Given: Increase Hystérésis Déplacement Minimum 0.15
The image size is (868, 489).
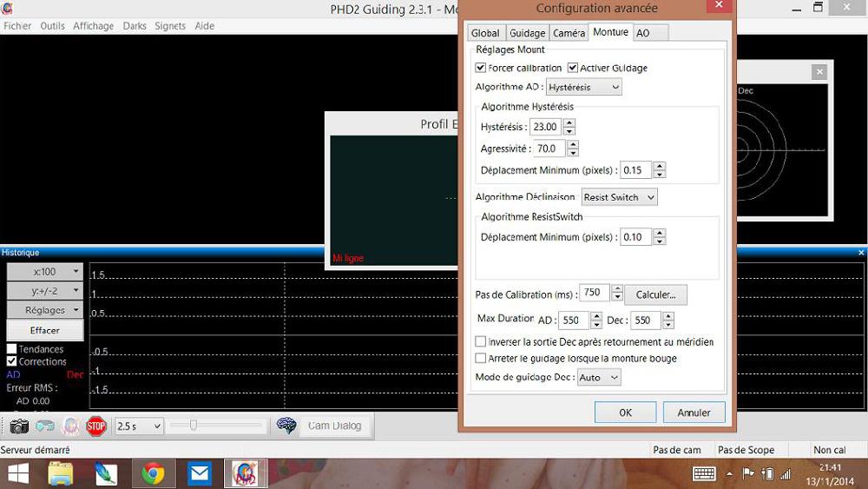Looking at the screenshot, I should [x=659, y=166].
